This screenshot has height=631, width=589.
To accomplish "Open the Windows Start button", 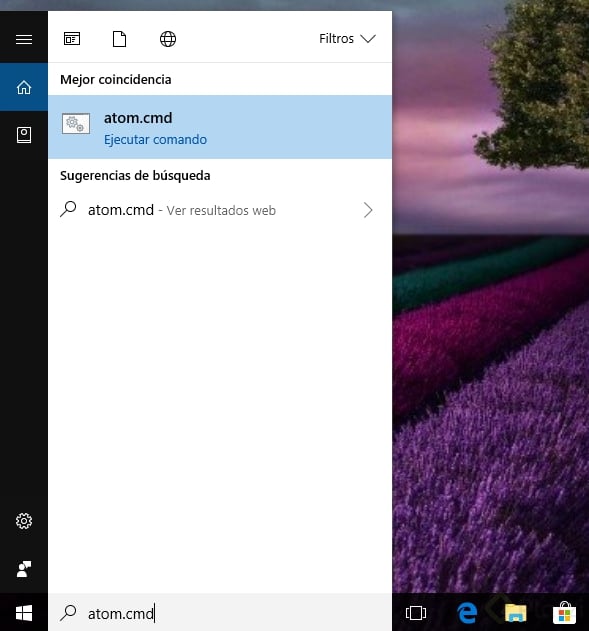I will tap(24, 613).
